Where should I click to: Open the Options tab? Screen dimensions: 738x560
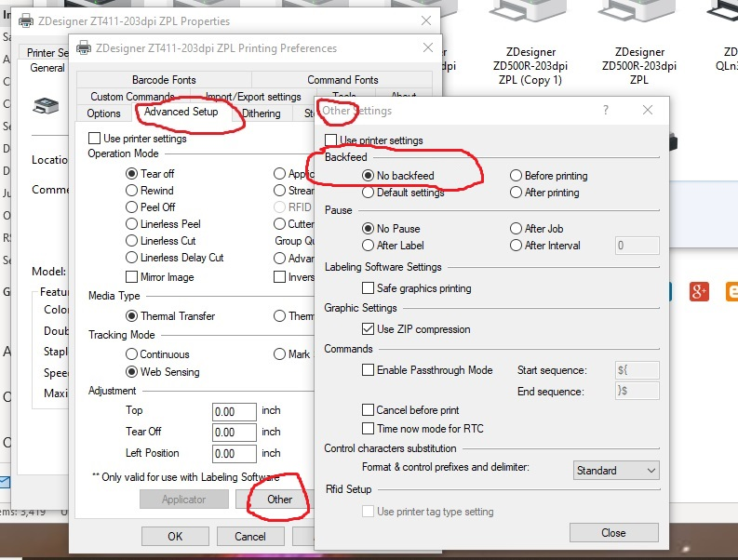click(103, 113)
